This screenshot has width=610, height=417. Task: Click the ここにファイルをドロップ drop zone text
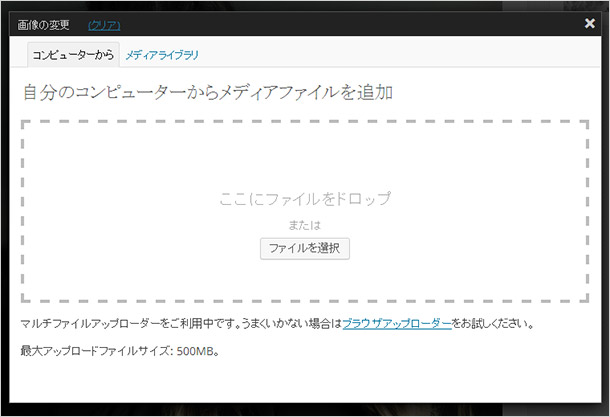(305, 198)
